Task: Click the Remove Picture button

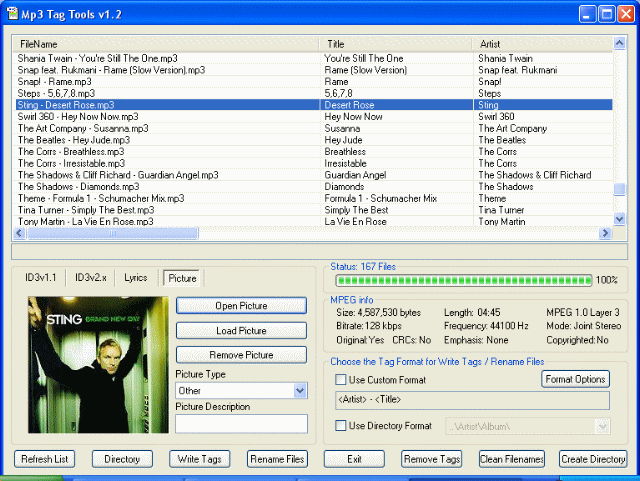Action: click(241, 355)
